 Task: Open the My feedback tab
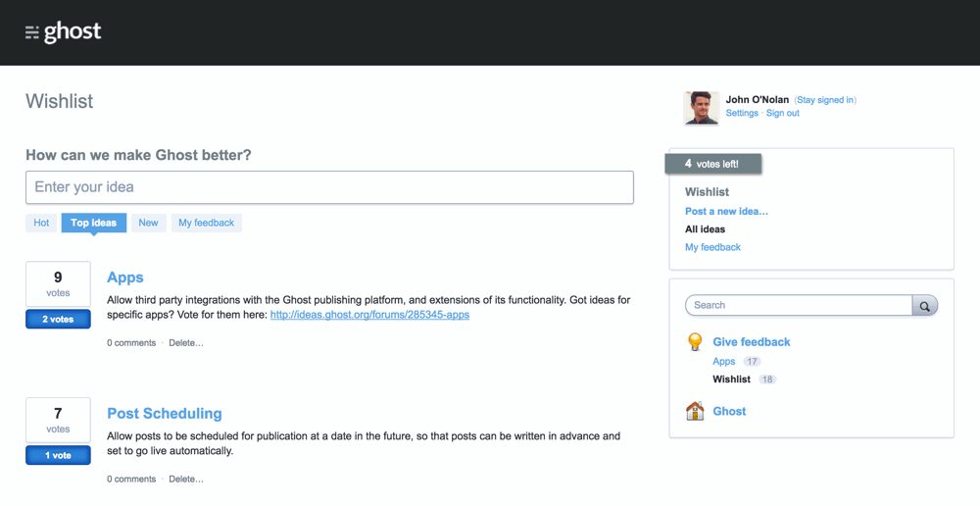pos(206,223)
